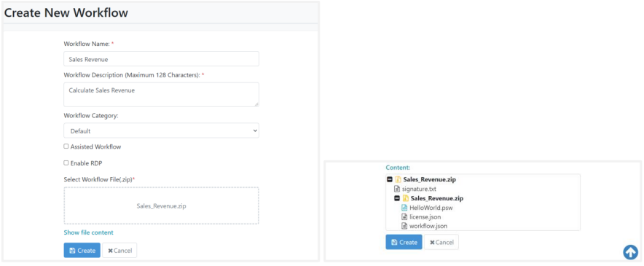Click the Create button under the workflow form
The height and width of the screenshot is (266, 644).
coord(82,251)
